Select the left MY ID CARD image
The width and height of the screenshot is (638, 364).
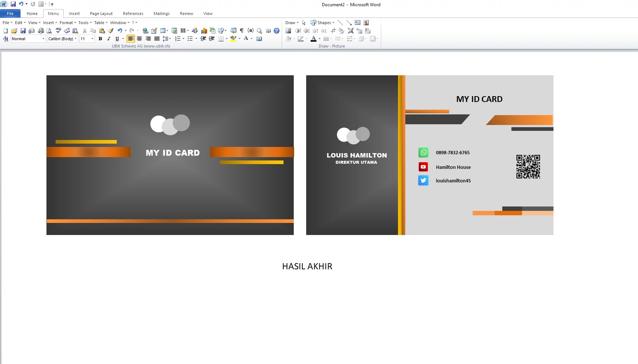(x=170, y=155)
